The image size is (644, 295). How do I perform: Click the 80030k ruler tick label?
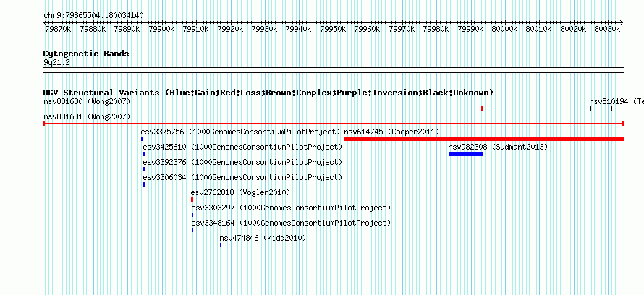pyautogui.click(x=607, y=29)
